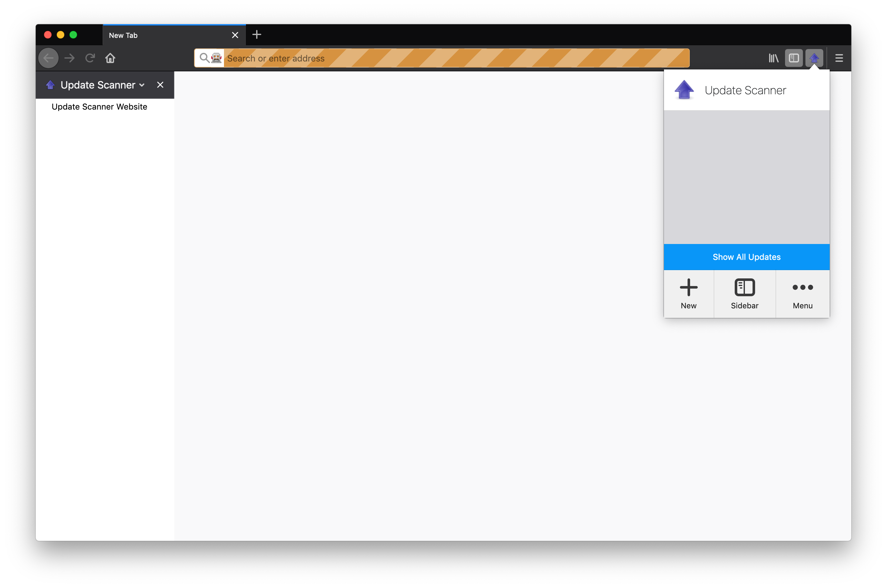The height and width of the screenshot is (588, 887).
Task: Open the Update Scanner toolbar popup
Action: (x=815, y=58)
